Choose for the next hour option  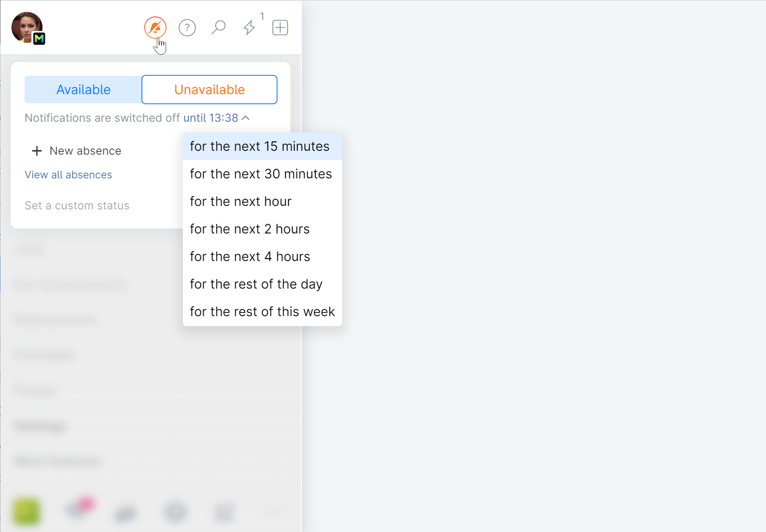pos(241,201)
